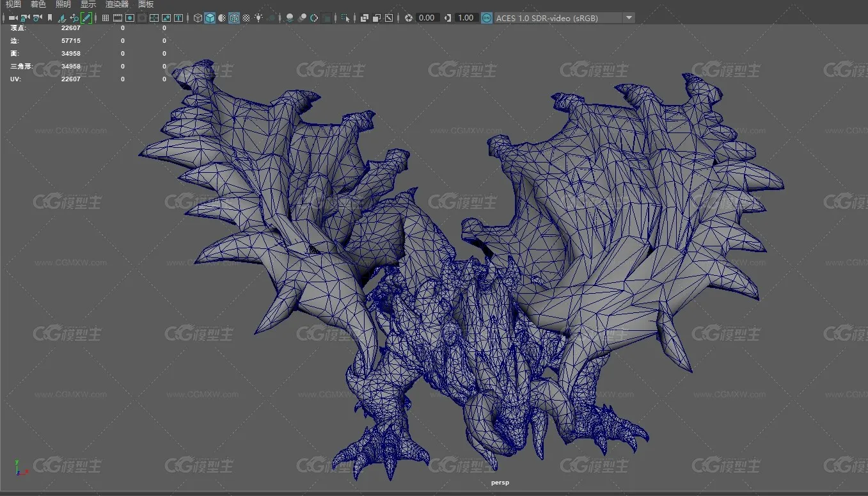Click the Motion Blur icon
Screen dimensions: 868x496
[x=302, y=18]
